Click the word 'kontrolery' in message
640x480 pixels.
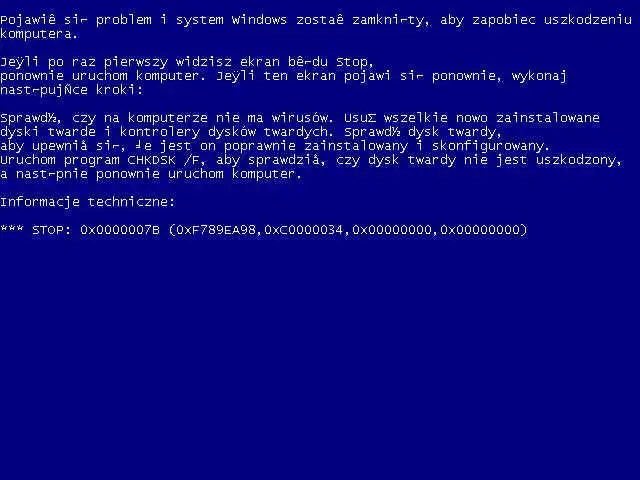160,132
